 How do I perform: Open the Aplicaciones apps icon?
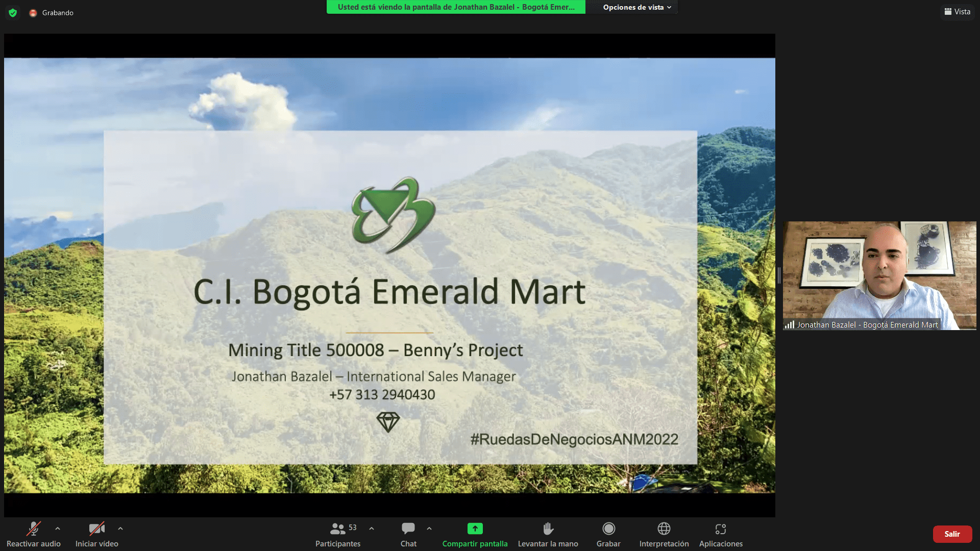(x=721, y=529)
